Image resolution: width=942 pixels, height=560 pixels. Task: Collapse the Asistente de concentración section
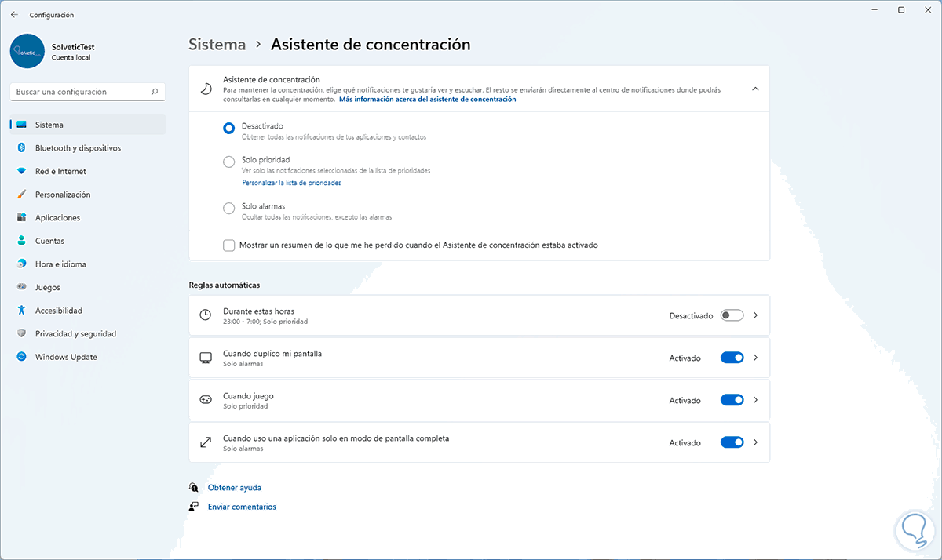coord(755,89)
